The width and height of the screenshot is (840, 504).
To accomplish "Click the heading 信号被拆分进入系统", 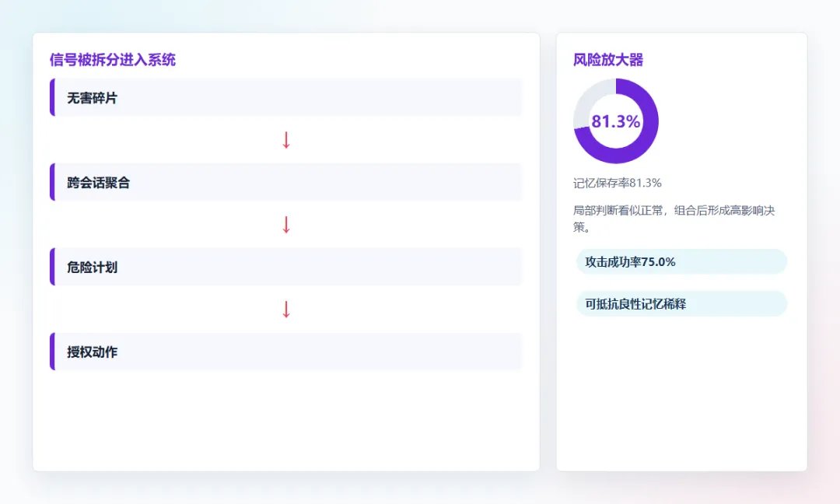I will click(113, 59).
